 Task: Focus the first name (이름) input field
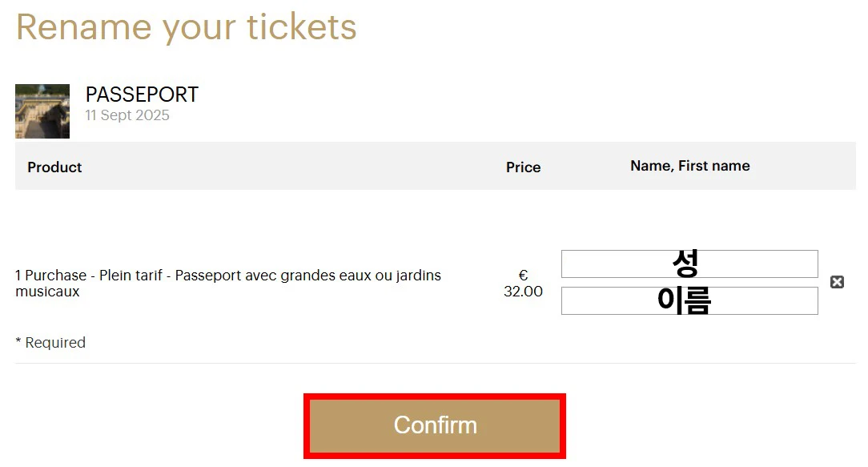point(689,300)
